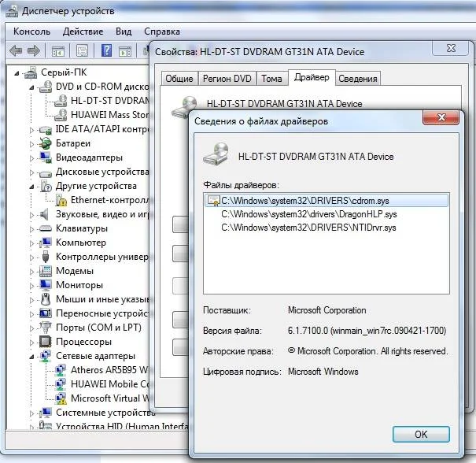The height and width of the screenshot is (463, 476).
Task: Expand the Клавиатуры node arrow
Action: click(x=32, y=229)
